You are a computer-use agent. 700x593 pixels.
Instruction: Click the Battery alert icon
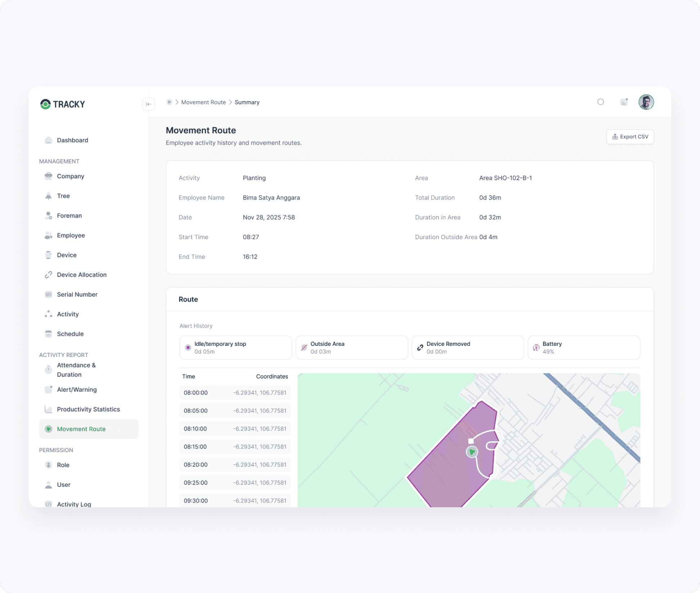(536, 348)
